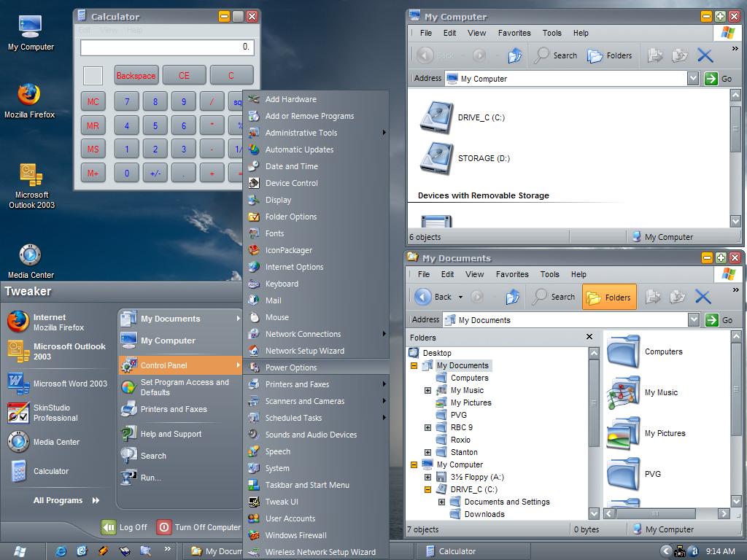Close the Folders pane with the X
Viewport: 747px width, 560px height.
pos(589,337)
